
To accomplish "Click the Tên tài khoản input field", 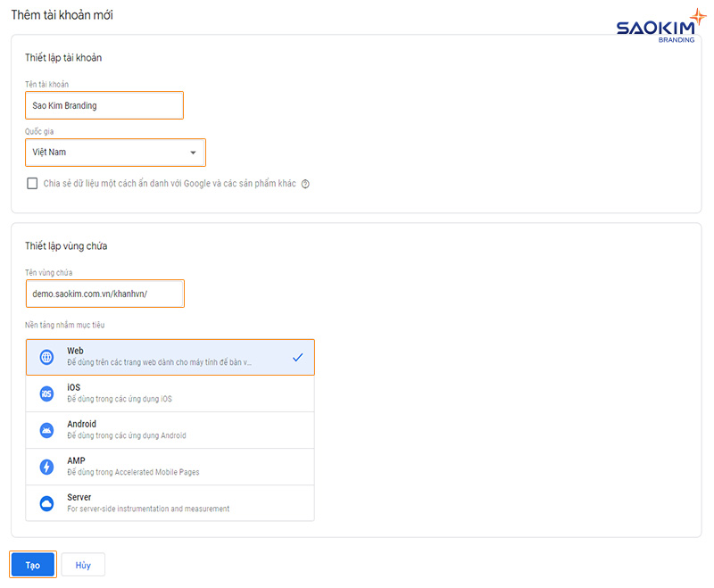I will click(104, 104).
